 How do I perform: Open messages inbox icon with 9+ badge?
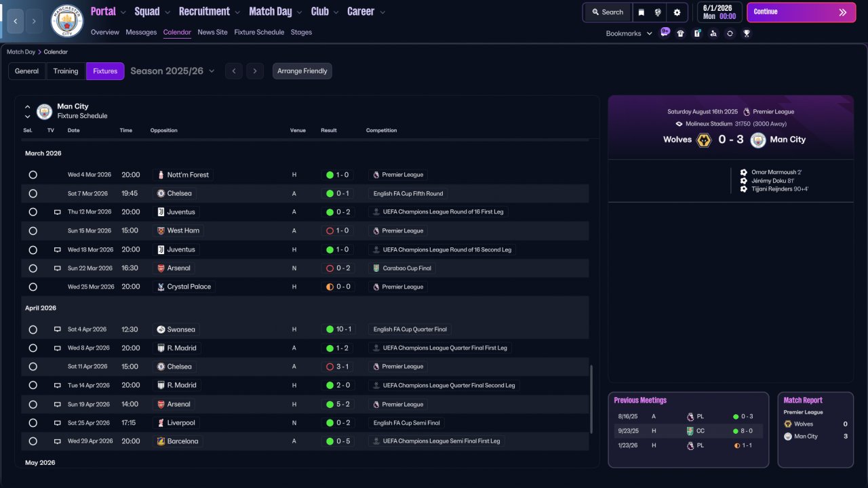(x=665, y=33)
